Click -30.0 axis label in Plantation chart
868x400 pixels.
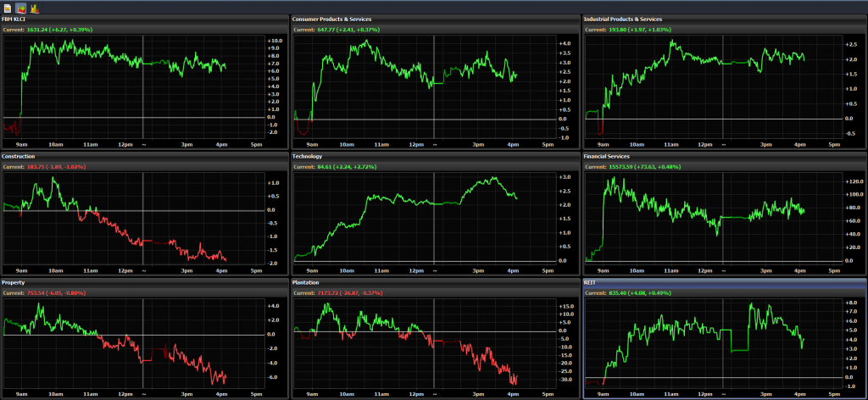(565, 380)
